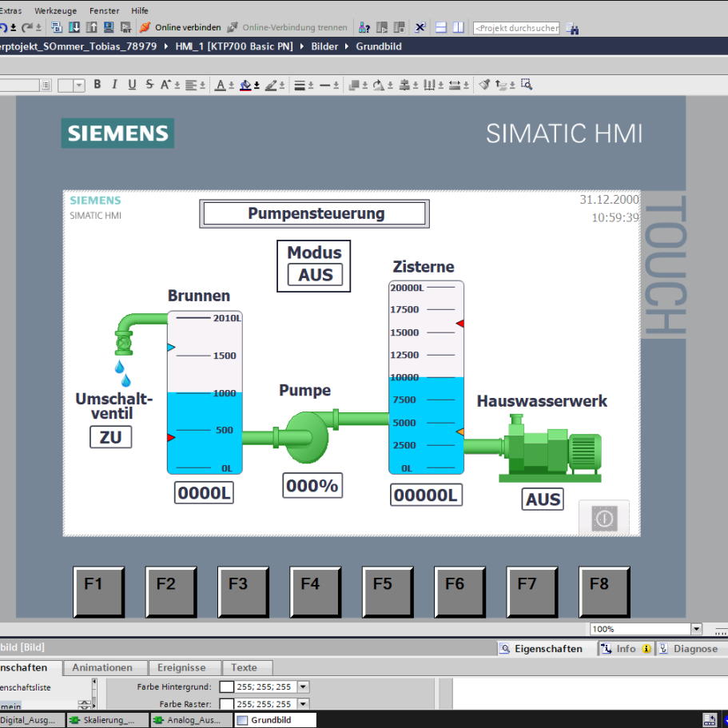
Task: Select the Modus AUS field
Action: point(315,275)
